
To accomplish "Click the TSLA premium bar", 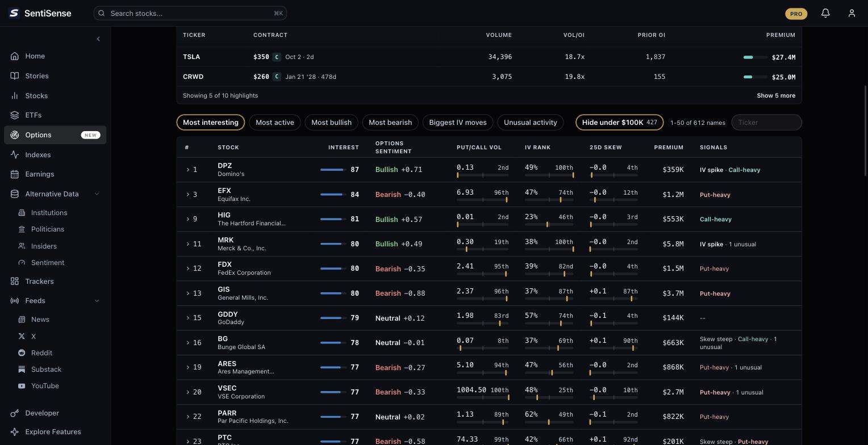I will point(755,57).
